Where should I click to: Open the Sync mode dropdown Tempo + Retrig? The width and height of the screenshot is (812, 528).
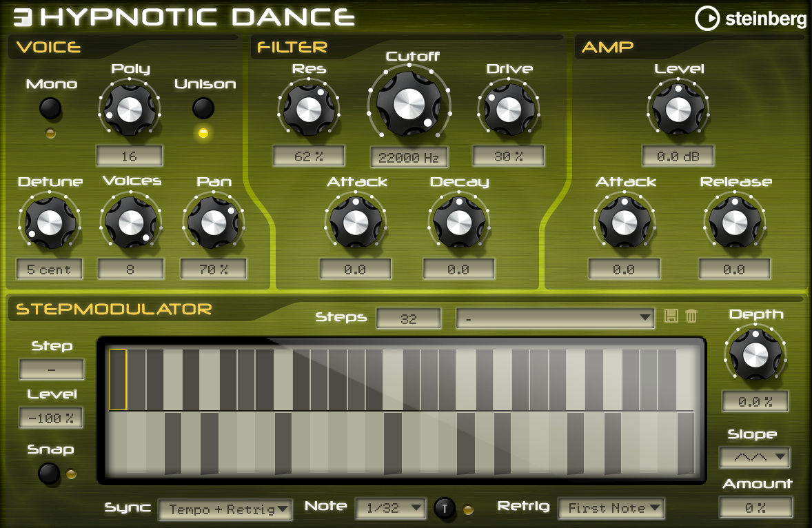(225, 509)
